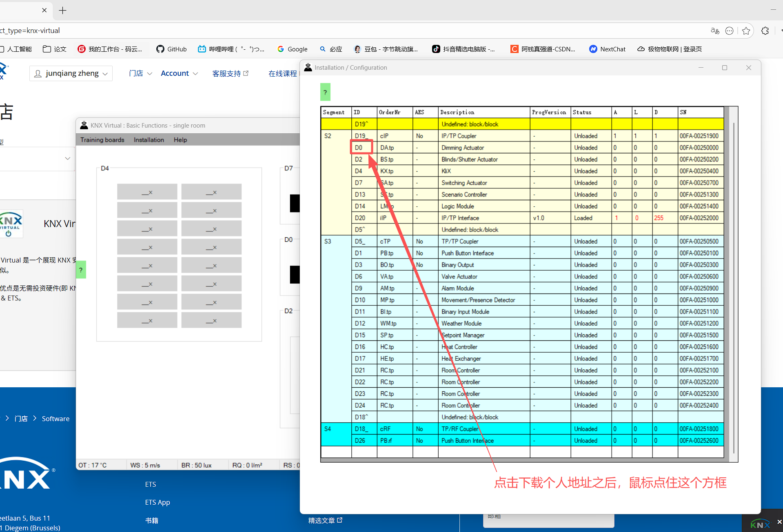This screenshot has width=783, height=532.
Task: Click the Switching Actuator description cell
Action: (484, 183)
